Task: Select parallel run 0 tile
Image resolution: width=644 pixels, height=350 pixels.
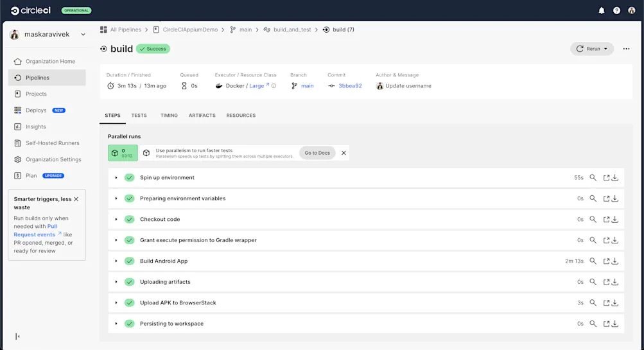Action: [123, 153]
